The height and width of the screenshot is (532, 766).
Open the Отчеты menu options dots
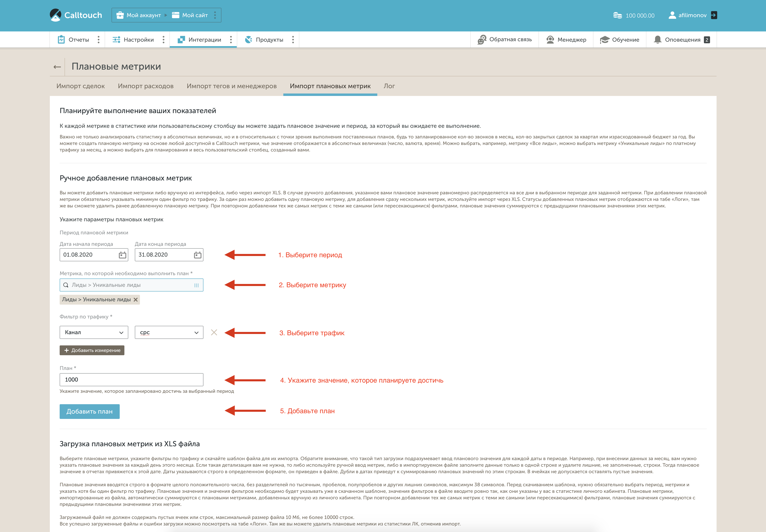(98, 40)
